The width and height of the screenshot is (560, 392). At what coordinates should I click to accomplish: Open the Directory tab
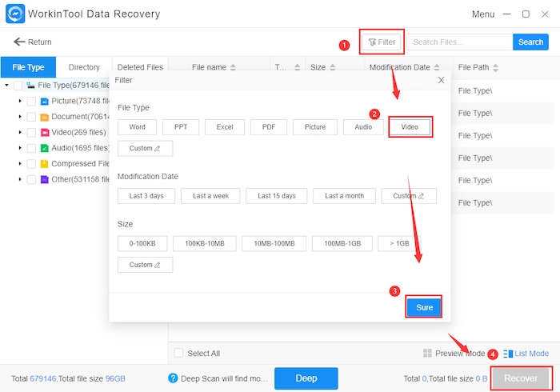(84, 67)
